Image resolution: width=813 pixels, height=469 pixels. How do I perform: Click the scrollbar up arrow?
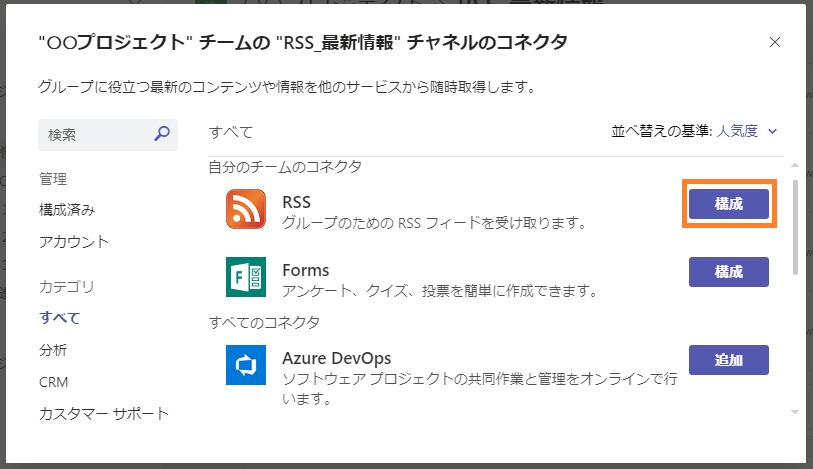[795, 165]
